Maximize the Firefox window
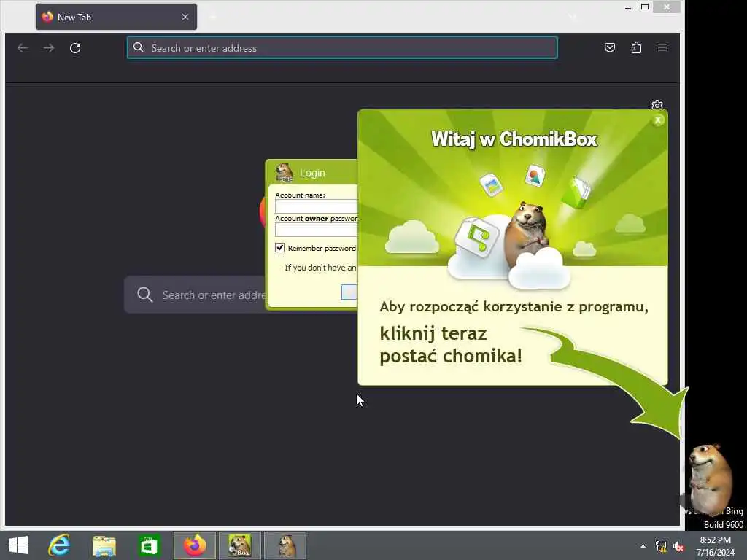The height and width of the screenshot is (560, 747). pos(645,7)
